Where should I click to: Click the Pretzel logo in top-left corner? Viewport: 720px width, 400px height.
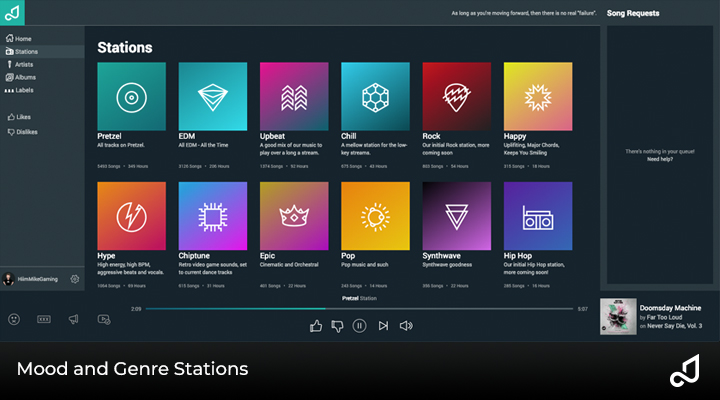pyautogui.click(x=14, y=12)
